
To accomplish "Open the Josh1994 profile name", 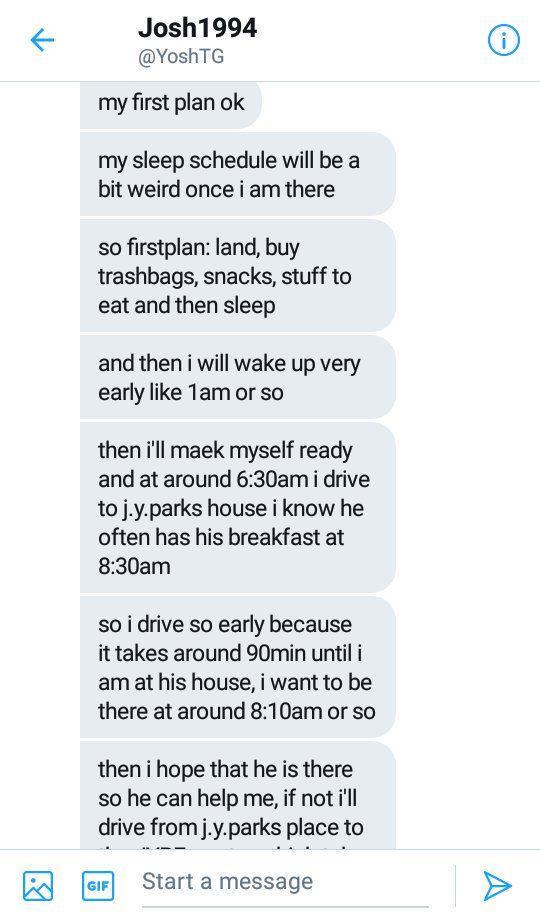I will tap(197, 28).
